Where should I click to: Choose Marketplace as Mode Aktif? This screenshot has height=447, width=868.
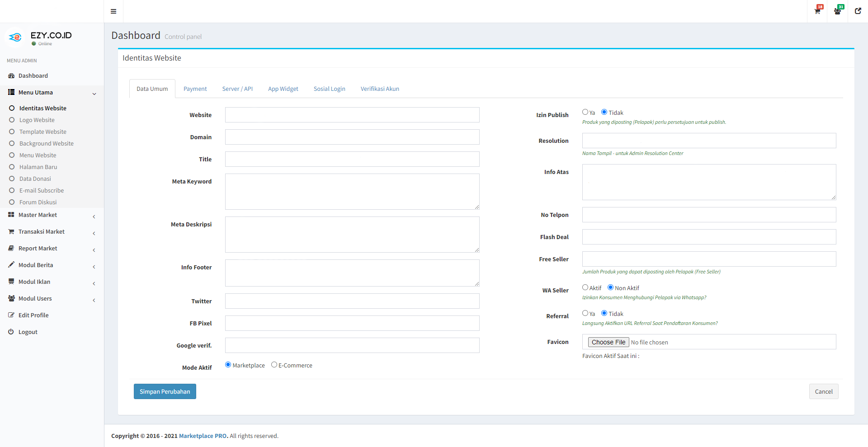coord(228,365)
